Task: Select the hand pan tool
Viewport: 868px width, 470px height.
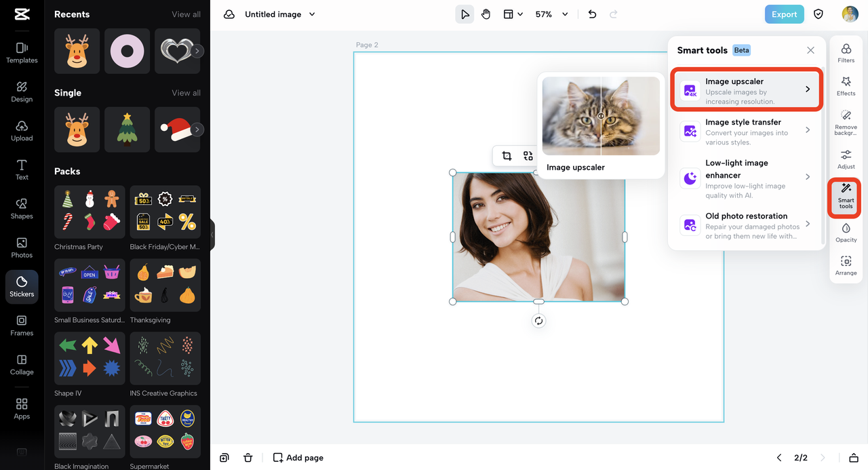Action: (486, 14)
